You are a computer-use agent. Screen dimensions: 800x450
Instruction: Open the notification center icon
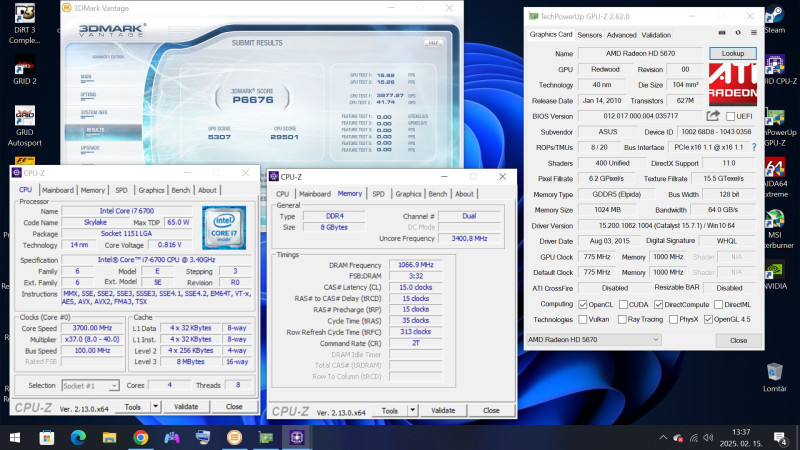click(780, 437)
